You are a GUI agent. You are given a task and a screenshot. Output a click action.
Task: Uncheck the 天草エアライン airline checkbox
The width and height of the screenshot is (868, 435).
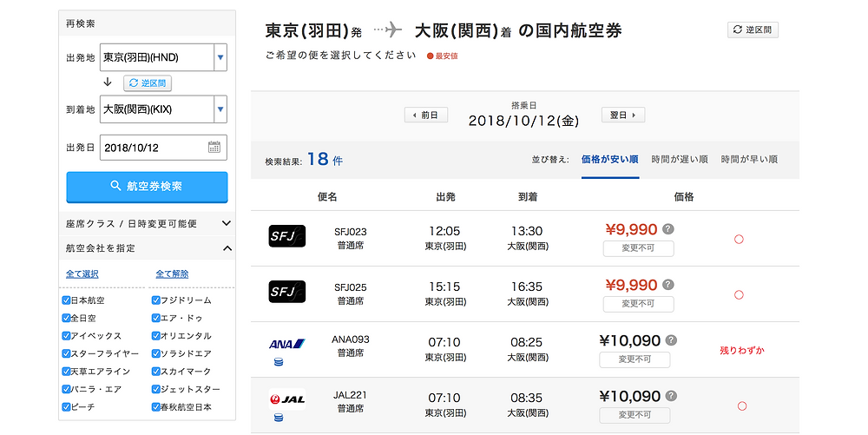pyautogui.click(x=66, y=372)
